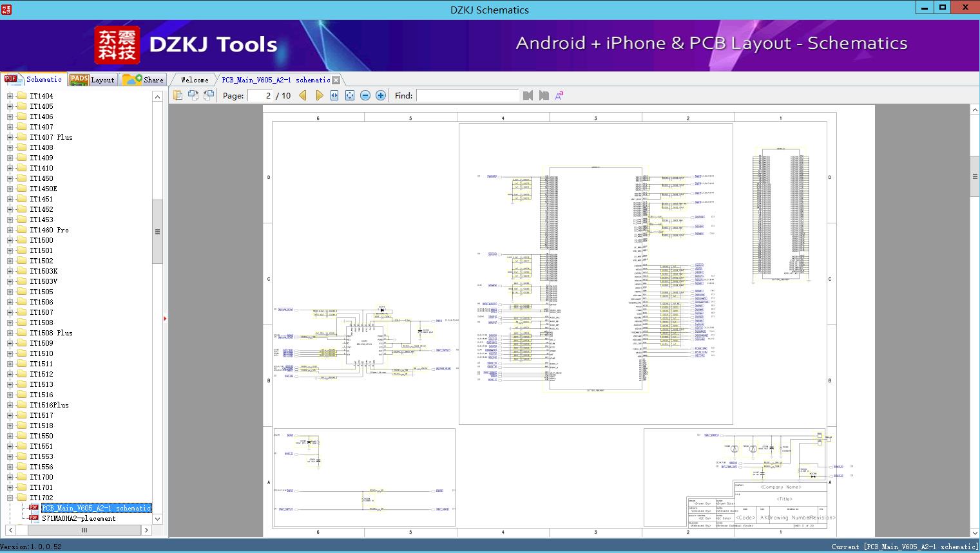
Task: Select the IT1553 tree folder
Action: pyautogui.click(x=41, y=456)
